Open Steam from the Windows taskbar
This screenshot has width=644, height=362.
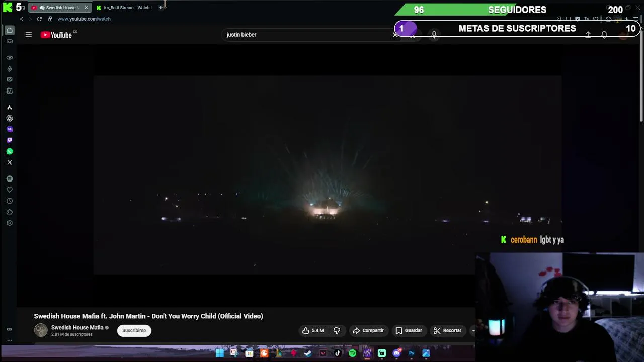pos(308,353)
